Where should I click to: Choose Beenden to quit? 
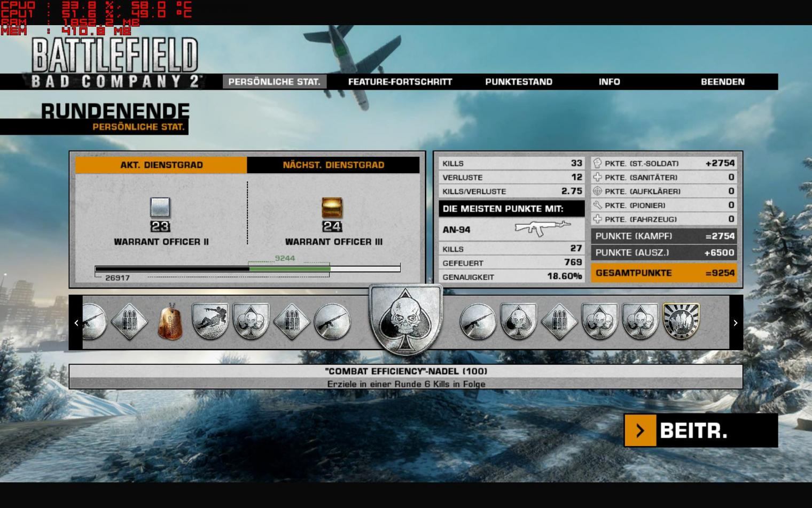[x=722, y=82]
